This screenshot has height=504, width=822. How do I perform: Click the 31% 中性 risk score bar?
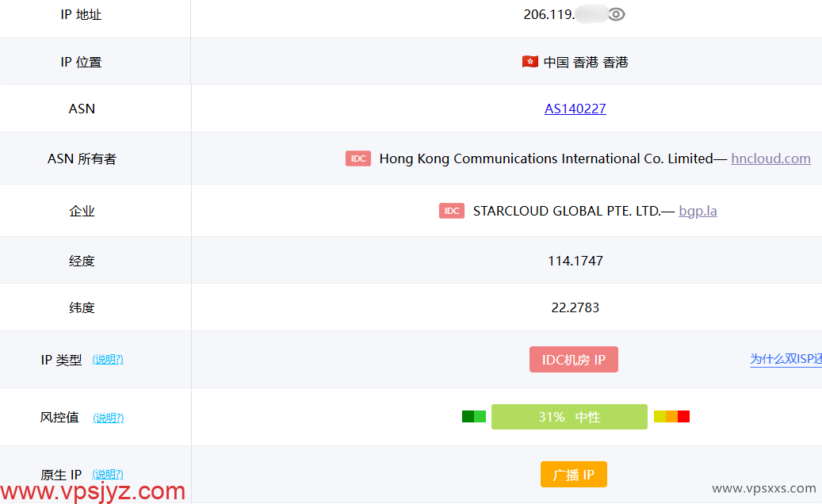click(x=569, y=416)
